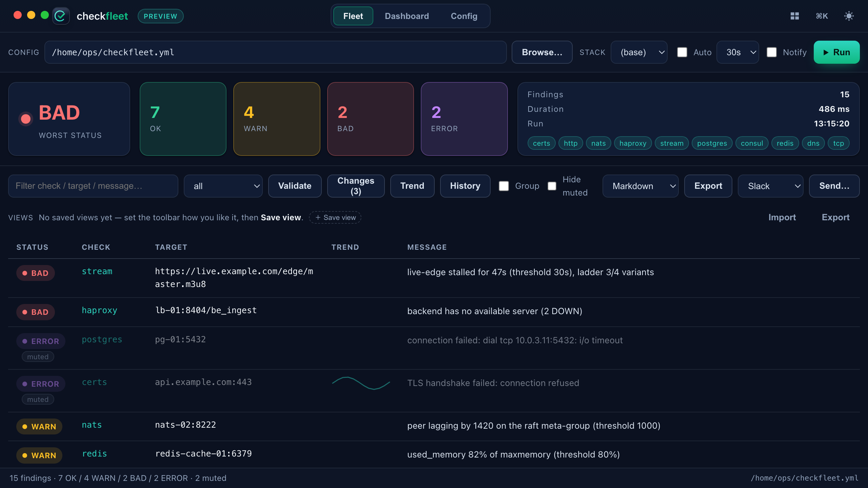Click the postgres check tag chip
The image size is (868, 488).
click(712, 143)
